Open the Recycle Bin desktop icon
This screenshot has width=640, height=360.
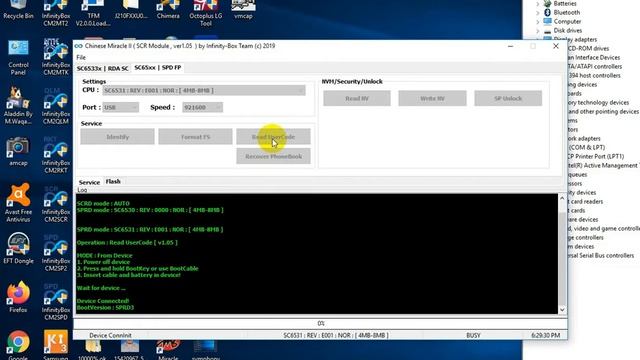(18, 10)
